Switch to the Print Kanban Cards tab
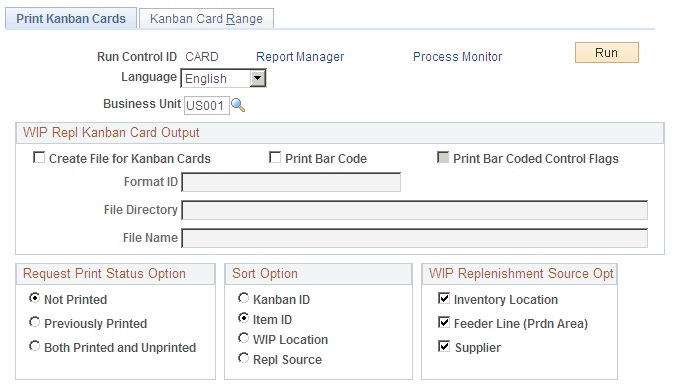This screenshot has height=386, width=674. click(x=71, y=19)
